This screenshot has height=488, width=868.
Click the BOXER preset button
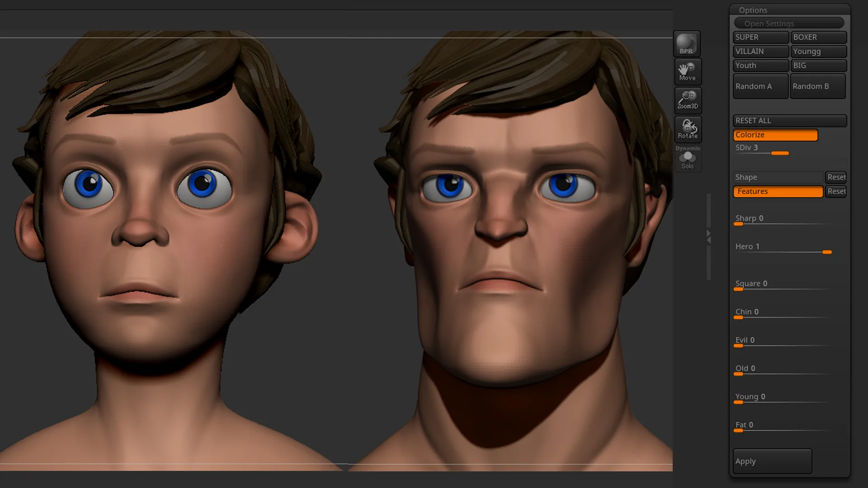pyautogui.click(x=819, y=37)
